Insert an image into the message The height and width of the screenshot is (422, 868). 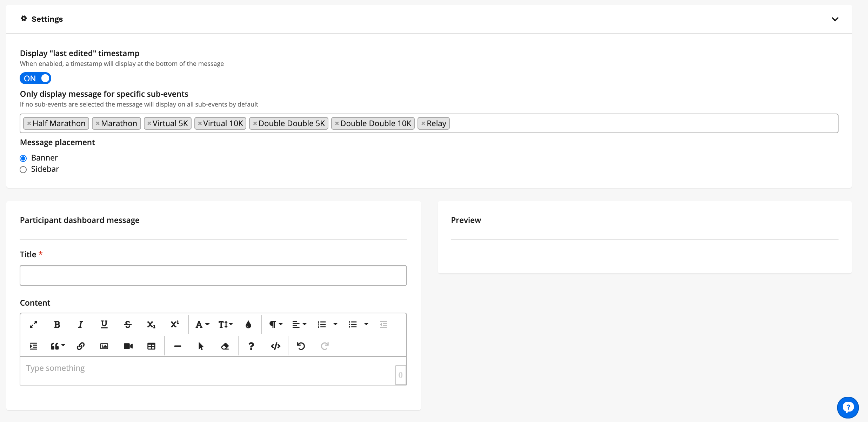click(x=104, y=346)
